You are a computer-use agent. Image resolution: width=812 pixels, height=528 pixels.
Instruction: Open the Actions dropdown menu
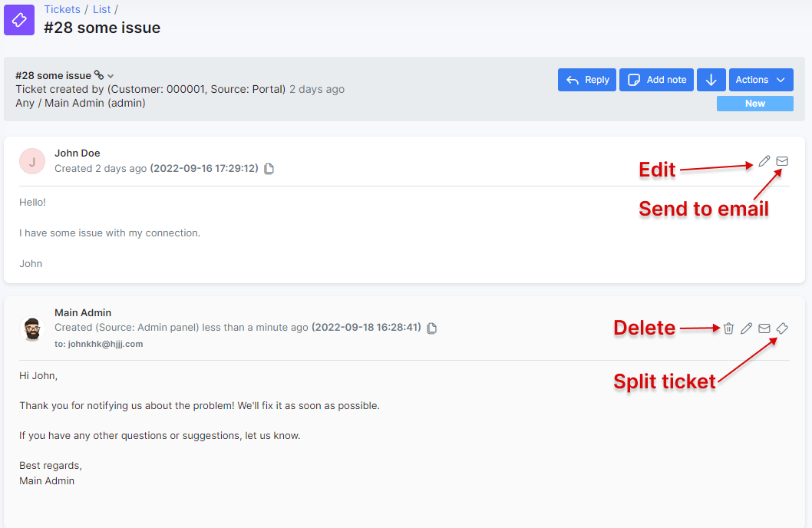pyautogui.click(x=761, y=80)
